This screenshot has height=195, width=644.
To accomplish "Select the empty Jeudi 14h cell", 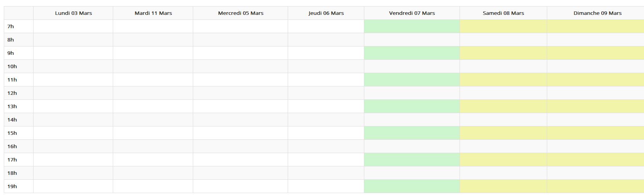I will [x=326, y=120].
